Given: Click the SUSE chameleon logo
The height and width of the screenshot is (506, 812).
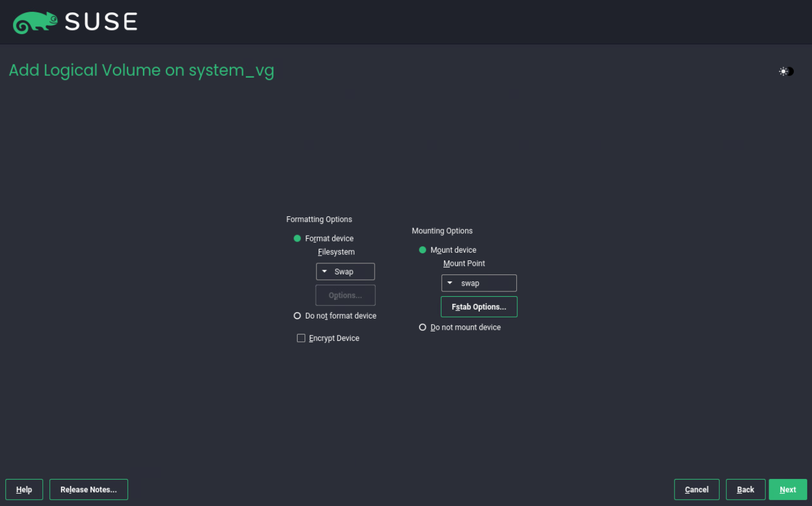Looking at the screenshot, I should coord(36,22).
